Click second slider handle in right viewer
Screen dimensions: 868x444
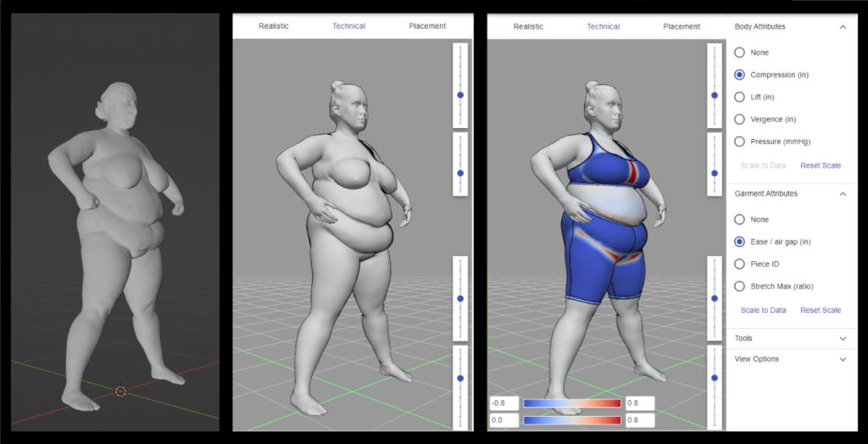click(x=715, y=174)
